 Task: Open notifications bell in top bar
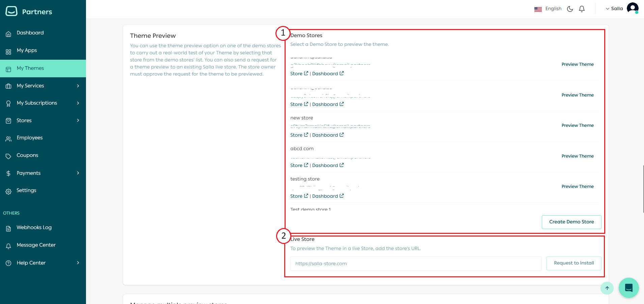tap(582, 9)
